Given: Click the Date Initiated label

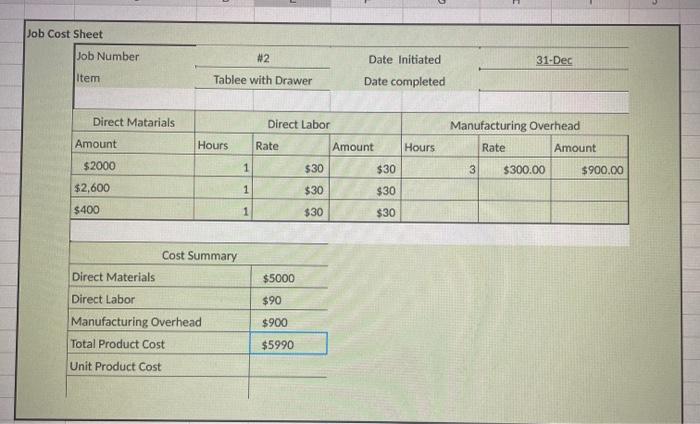Looking at the screenshot, I should 404,59.
